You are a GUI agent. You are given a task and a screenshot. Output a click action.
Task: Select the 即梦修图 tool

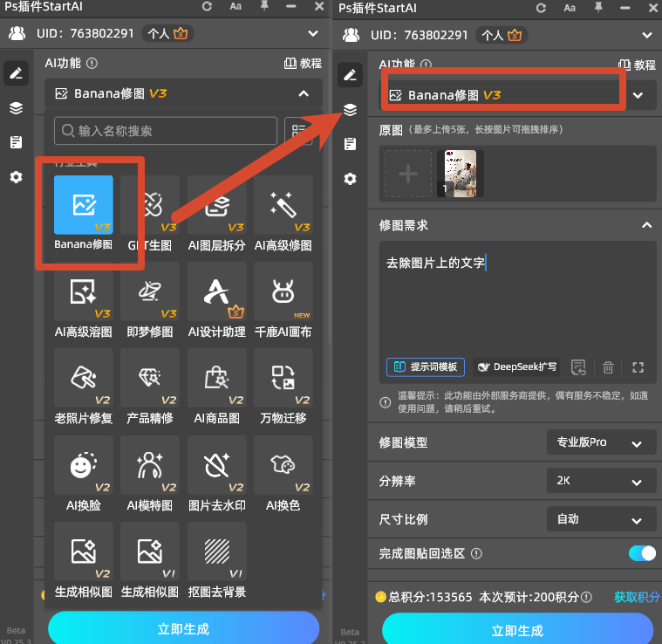[x=150, y=291]
